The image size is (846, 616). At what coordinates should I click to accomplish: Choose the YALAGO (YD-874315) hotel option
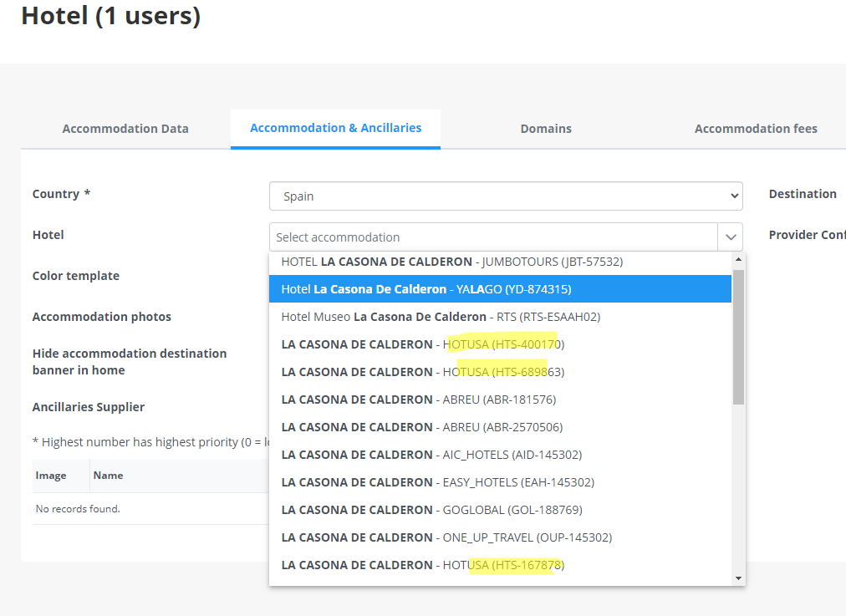[x=426, y=289]
